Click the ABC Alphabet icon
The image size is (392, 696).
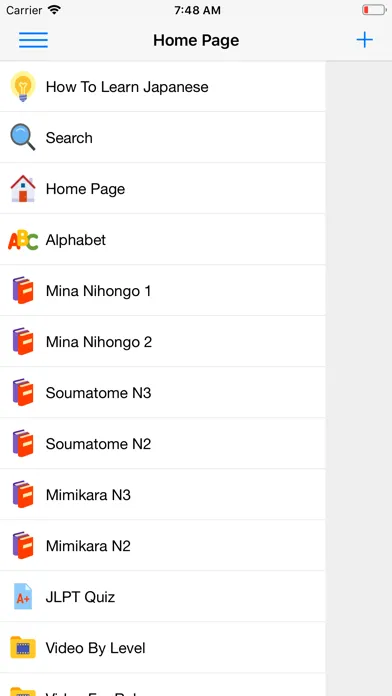click(x=23, y=240)
